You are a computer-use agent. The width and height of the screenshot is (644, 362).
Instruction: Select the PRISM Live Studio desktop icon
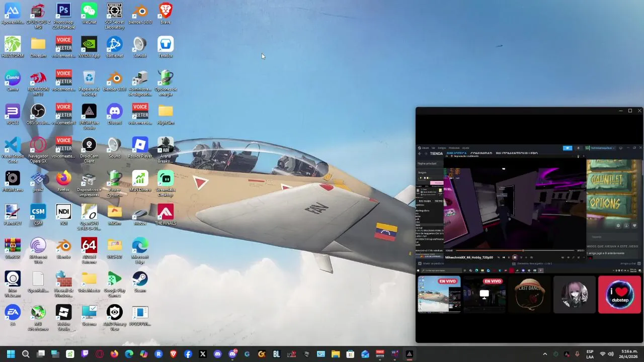tap(89, 117)
